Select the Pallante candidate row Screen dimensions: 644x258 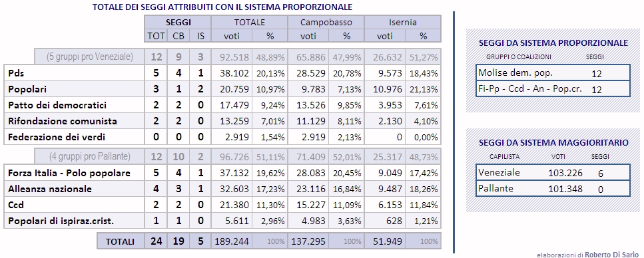553,188
